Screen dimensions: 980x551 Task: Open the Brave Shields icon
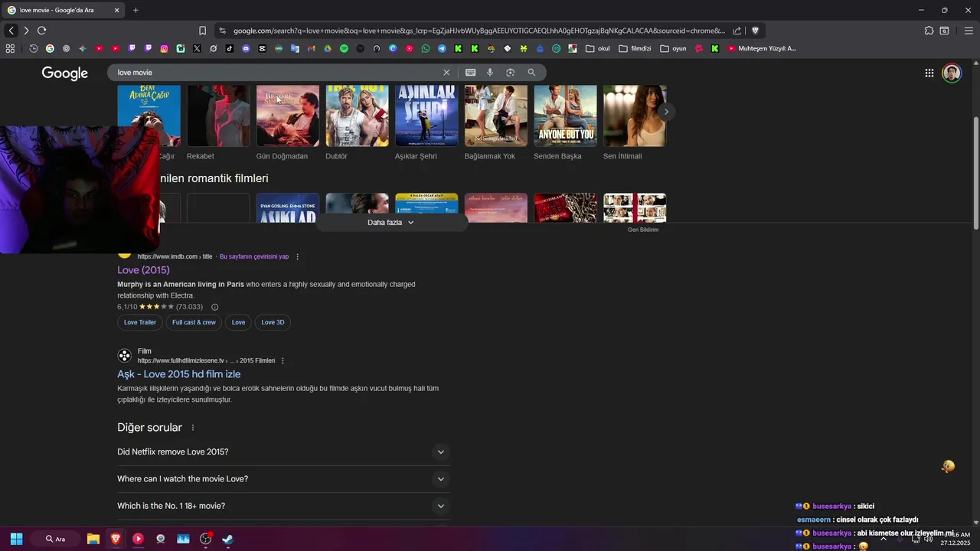(755, 31)
